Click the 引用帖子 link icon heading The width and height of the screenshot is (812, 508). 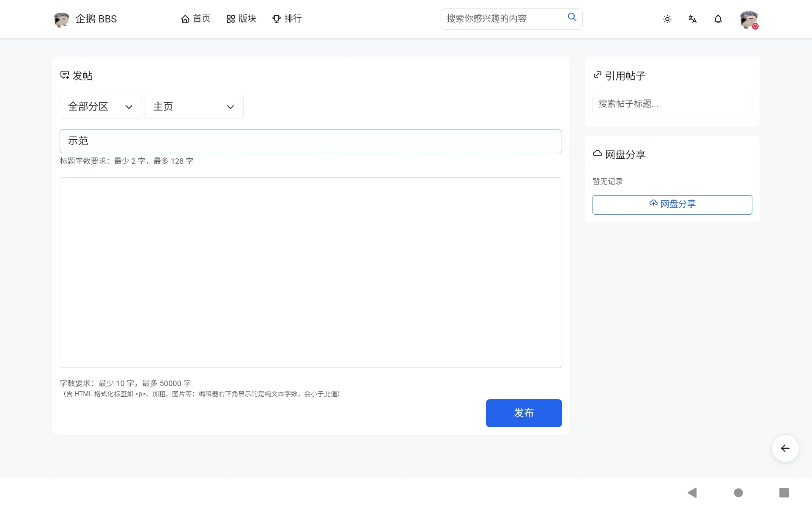coord(620,76)
